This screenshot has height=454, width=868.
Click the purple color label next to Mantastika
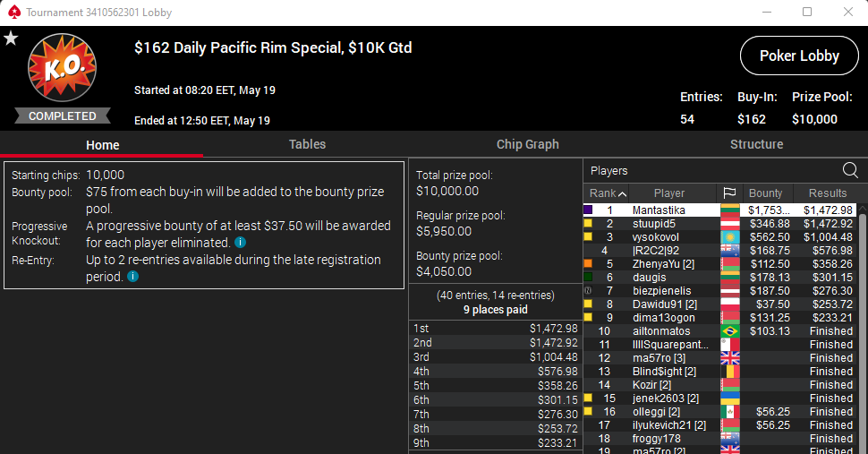coord(588,210)
